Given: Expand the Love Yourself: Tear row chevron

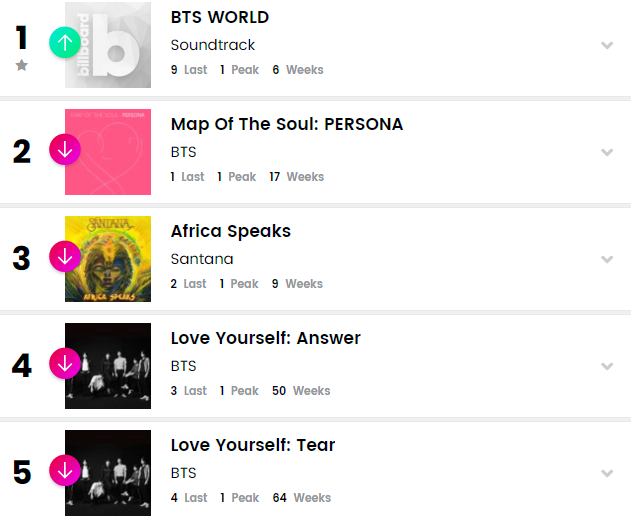Looking at the screenshot, I should [x=606, y=473].
